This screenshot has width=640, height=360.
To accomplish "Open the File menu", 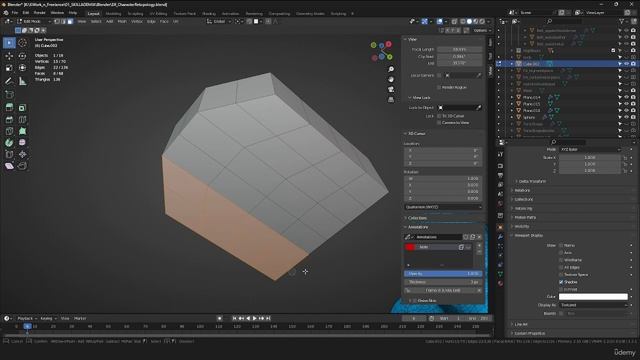I will tap(15, 13).
